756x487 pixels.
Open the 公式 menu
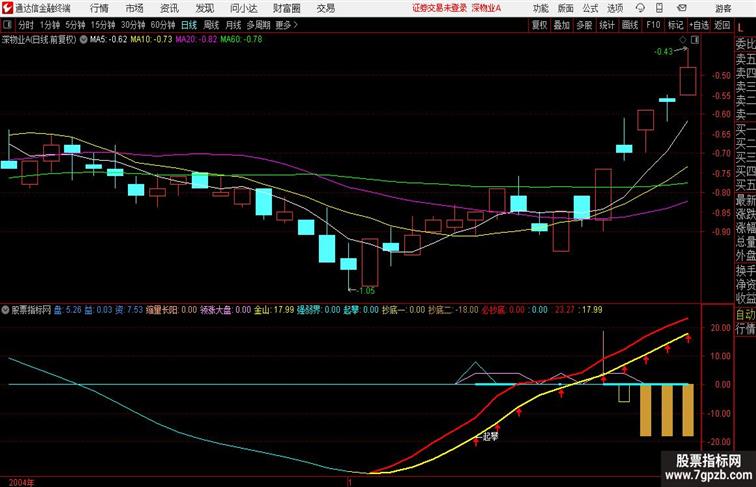point(590,8)
